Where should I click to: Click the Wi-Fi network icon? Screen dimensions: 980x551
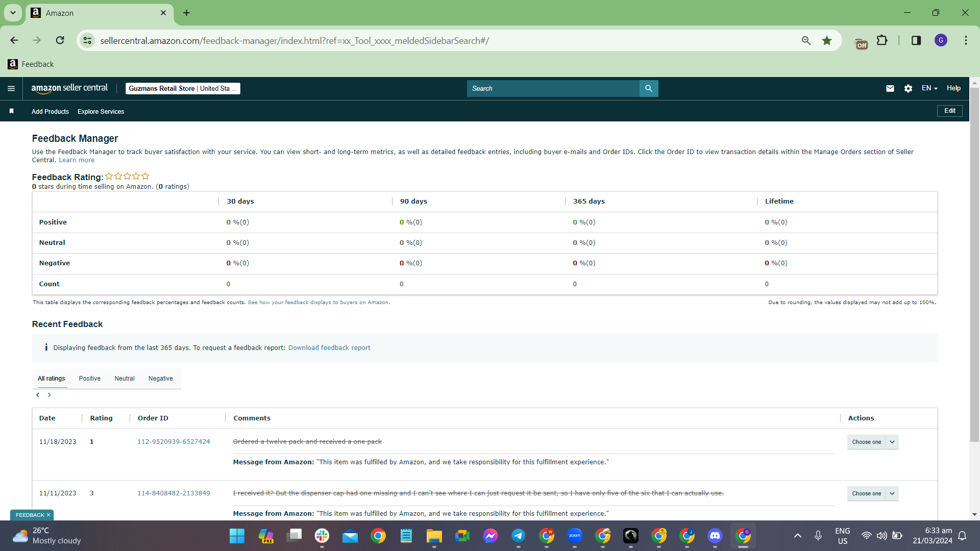tap(866, 536)
